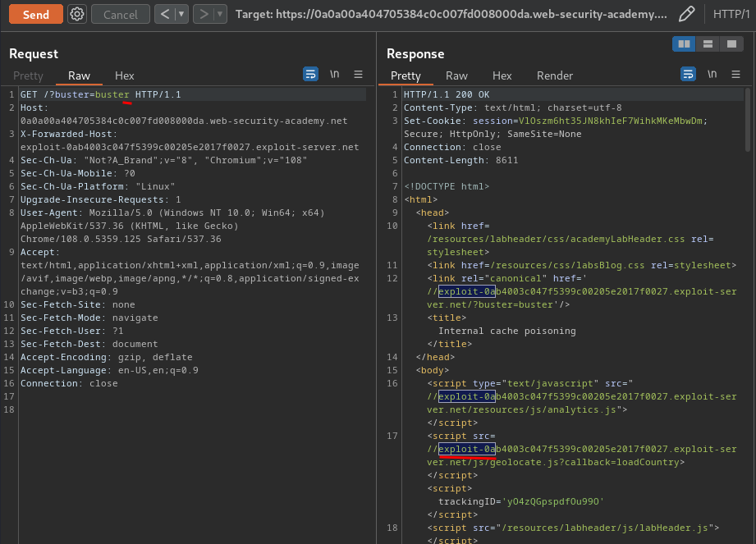
Task: Click the Set-Cookie session value
Action: pos(610,121)
